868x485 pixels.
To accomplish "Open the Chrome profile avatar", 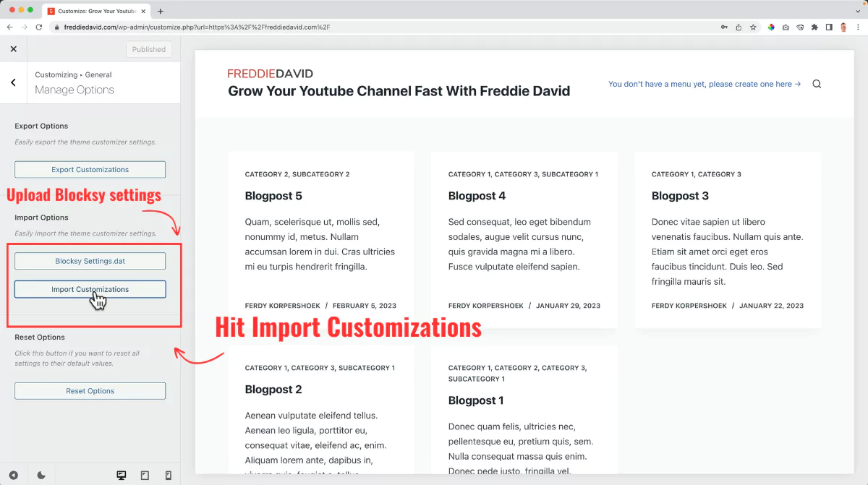I will tap(843, 27).
